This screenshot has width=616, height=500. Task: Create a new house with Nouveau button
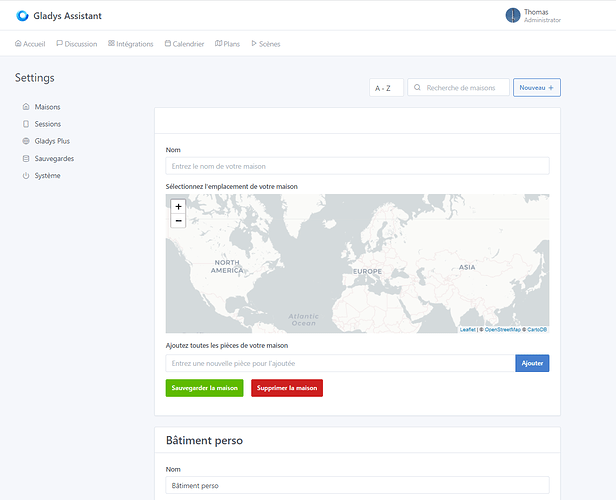537,88
